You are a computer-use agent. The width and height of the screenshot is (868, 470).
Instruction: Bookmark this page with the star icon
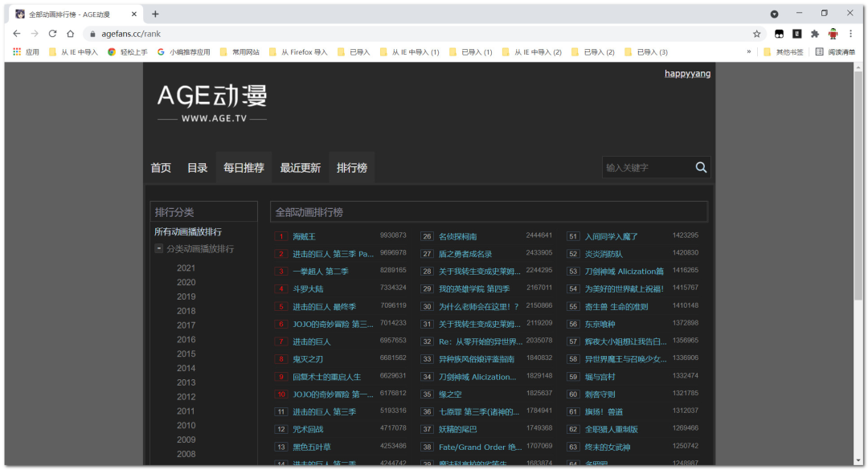point(756,34)
